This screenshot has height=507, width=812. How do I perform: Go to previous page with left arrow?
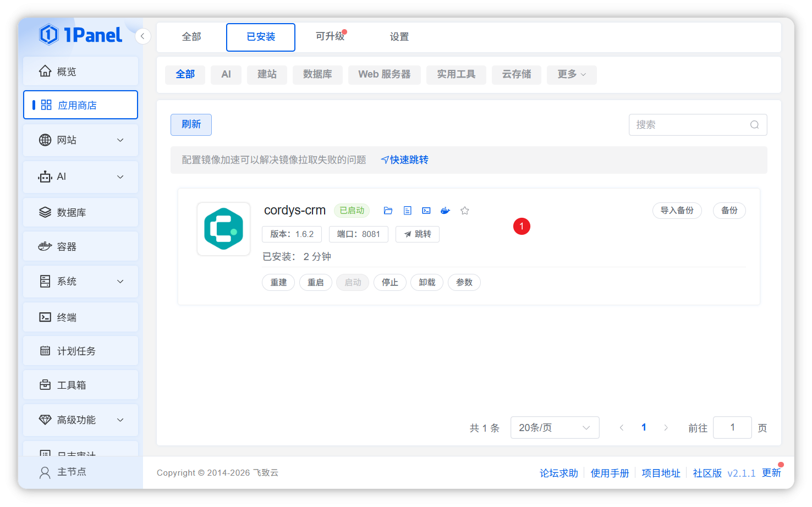pyautogui.click(x=622, y=428)
